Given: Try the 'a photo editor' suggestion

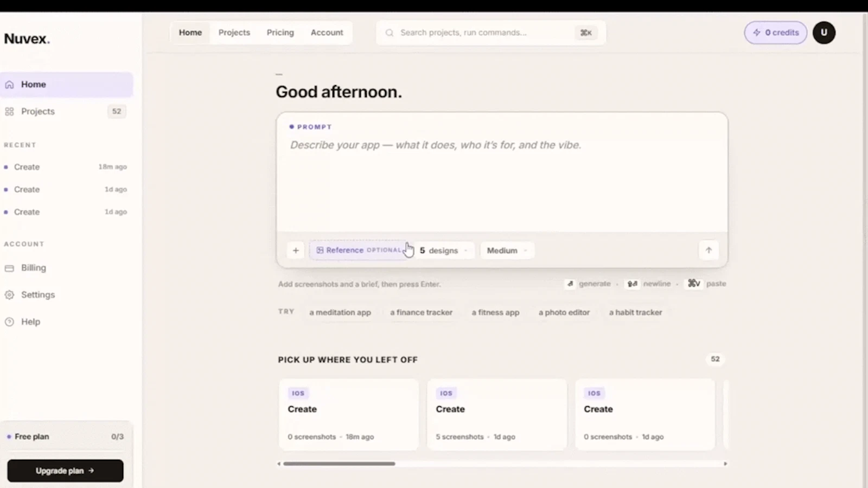Looking at the screenshot, I should (564, 312).
